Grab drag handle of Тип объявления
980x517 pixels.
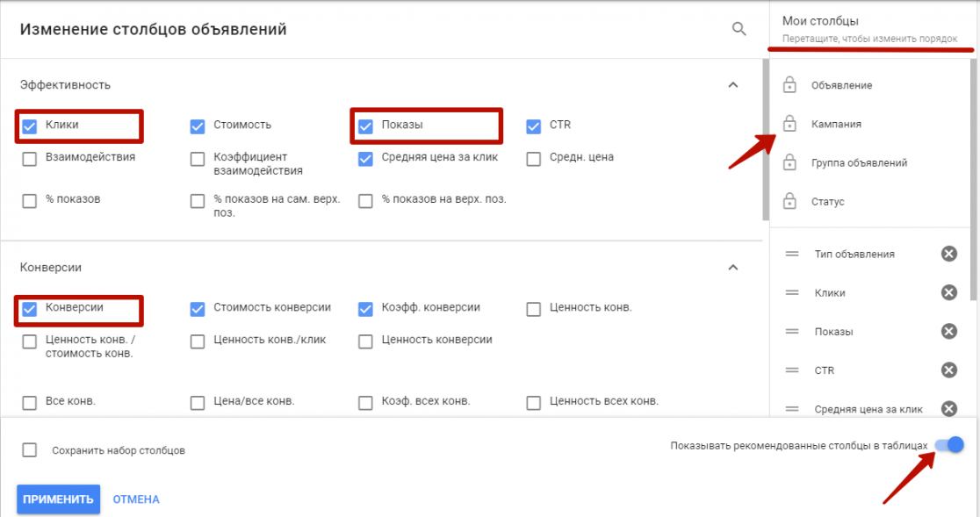792,254
